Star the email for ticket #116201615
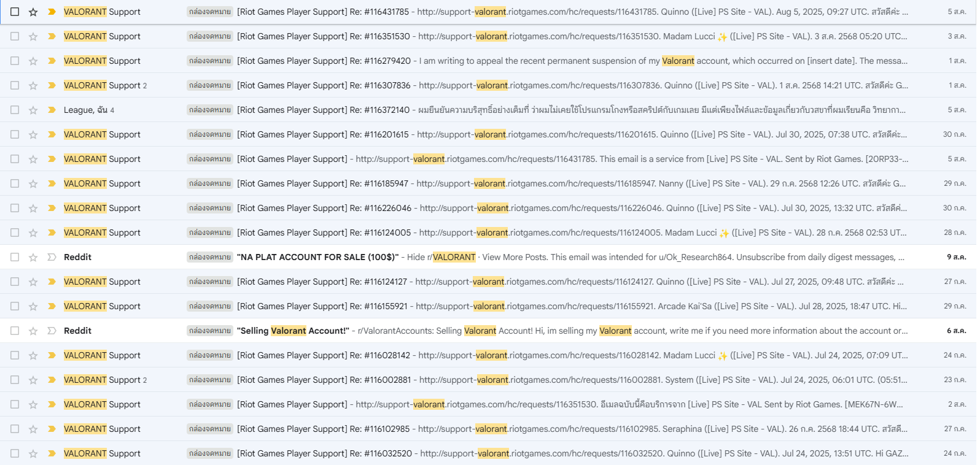Image resolution: width=980 pixels, height=465 pixels. (33, 134)
